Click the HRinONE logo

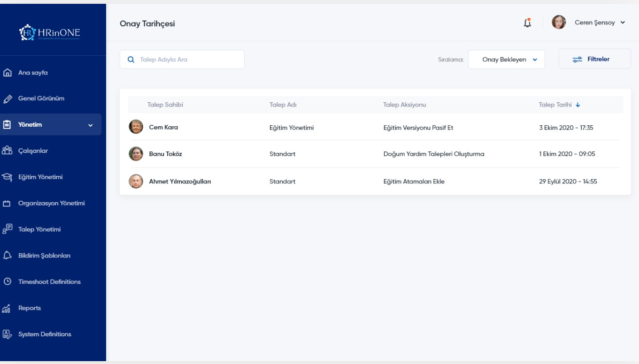coord(52,32)
